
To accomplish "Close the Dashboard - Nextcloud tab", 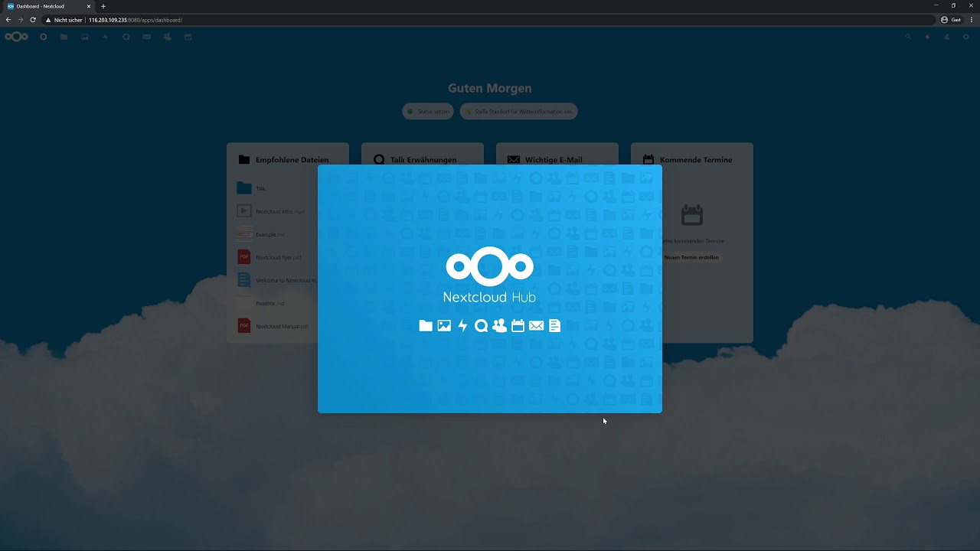I will [x=89, y=6].
